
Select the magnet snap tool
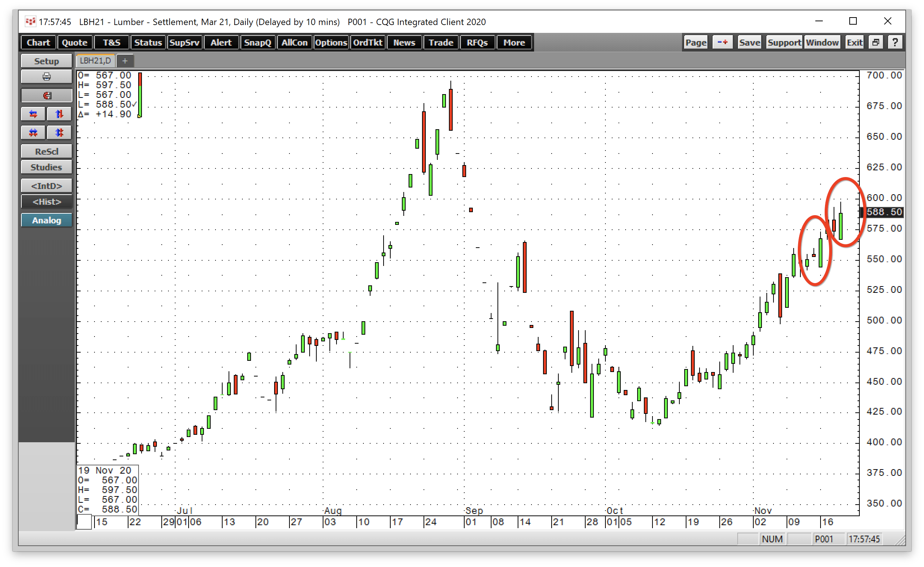pos(47,95)
